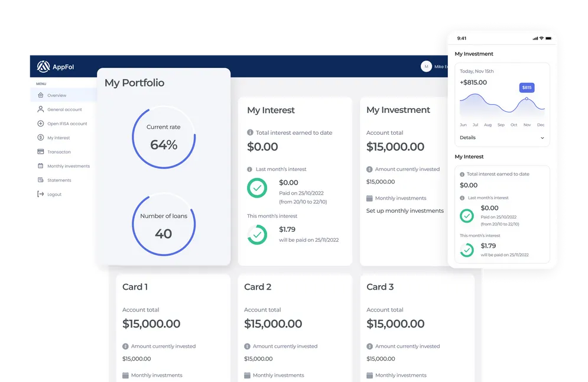The height and width of the screenshot is (382, 588).
Task: Click the cellular signal icon in phone
Action: [535, 38]
